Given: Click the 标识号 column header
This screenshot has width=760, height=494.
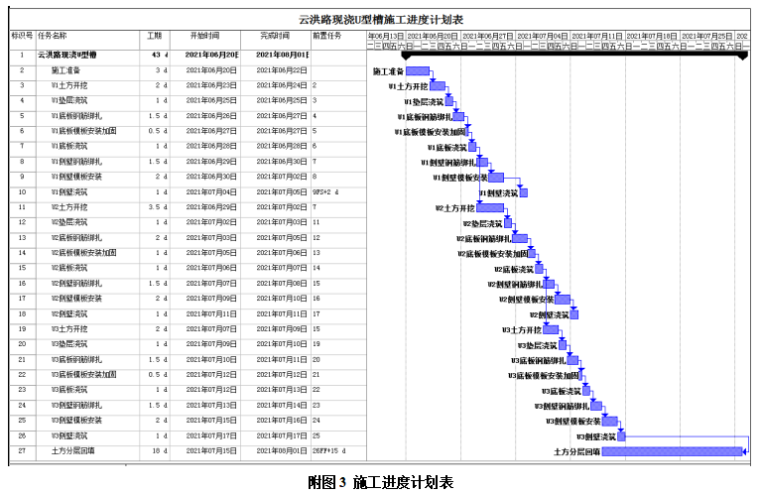Looking at the screenshot, I should (x=21, y=35).
